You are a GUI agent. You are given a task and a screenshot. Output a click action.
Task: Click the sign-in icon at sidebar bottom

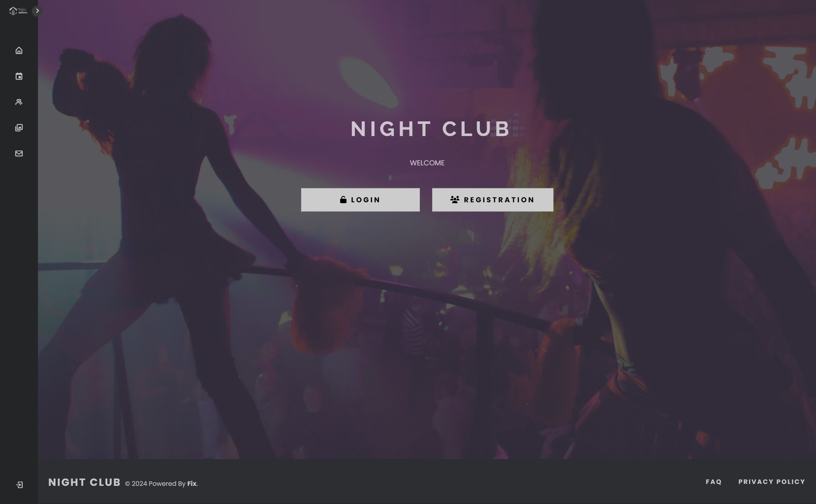coord(20,485)
